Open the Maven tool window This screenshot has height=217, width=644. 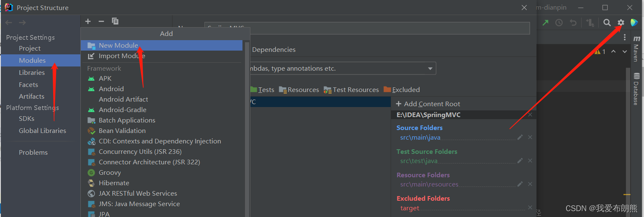click(636, 49)
